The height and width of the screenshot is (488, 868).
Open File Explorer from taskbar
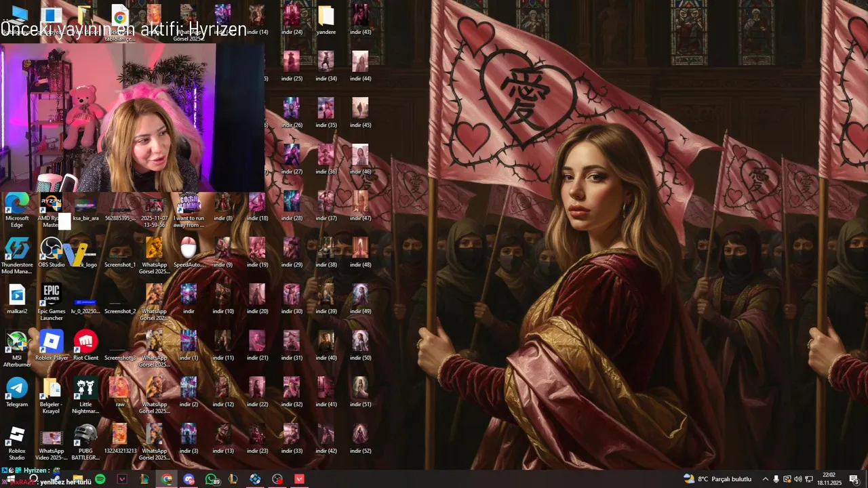coord(78,479)
